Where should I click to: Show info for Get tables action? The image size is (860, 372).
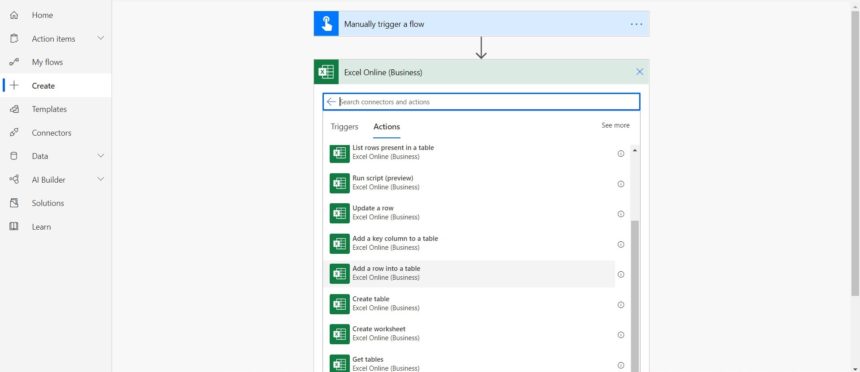tap(621, 365)
